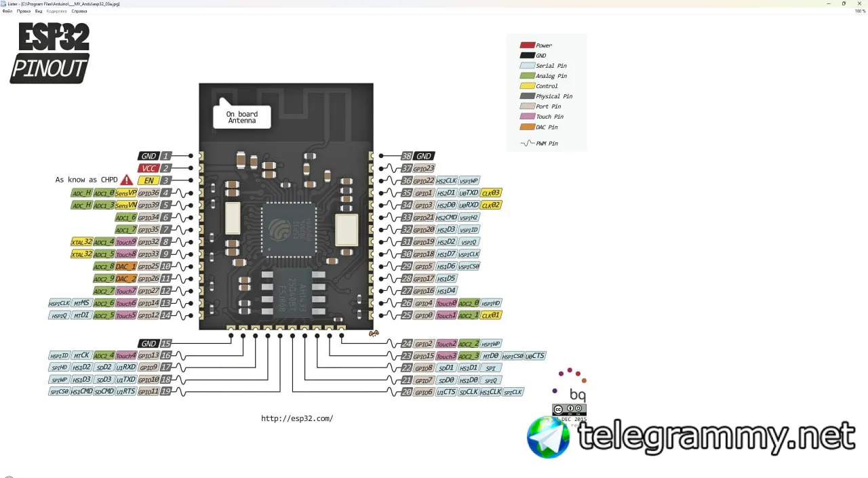Click the PWM Pin squiggle in legend
The height and width of the screenshot is (478, 868).
pyautogui.click(x=526, y=144)
